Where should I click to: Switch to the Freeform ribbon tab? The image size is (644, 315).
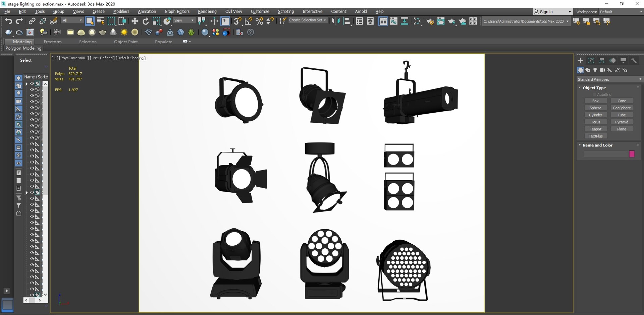pyautogui.click(x=53, y=42)
